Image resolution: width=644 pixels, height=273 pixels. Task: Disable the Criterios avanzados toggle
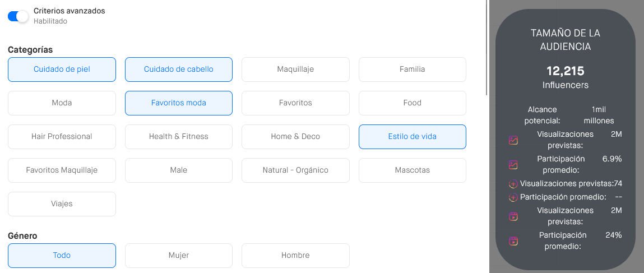coord(18,16)
